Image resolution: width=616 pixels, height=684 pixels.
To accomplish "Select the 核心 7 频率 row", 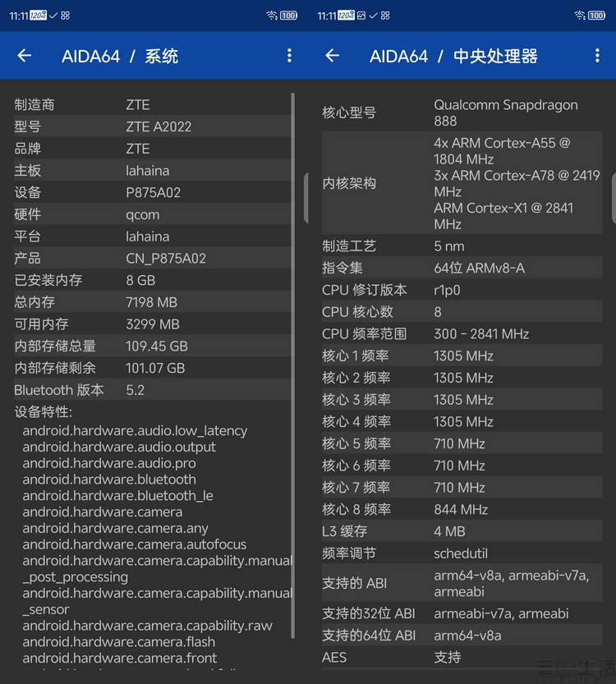I will (462, 487).
